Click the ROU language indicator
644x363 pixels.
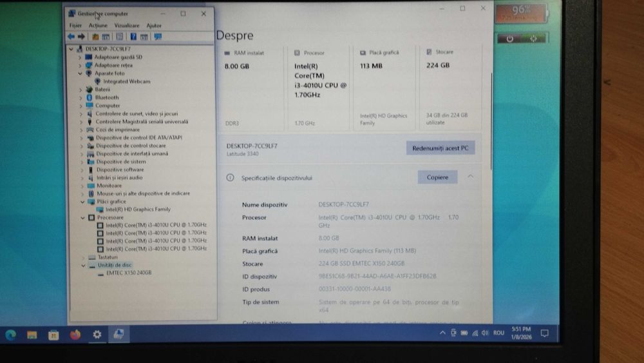(498, 333)
